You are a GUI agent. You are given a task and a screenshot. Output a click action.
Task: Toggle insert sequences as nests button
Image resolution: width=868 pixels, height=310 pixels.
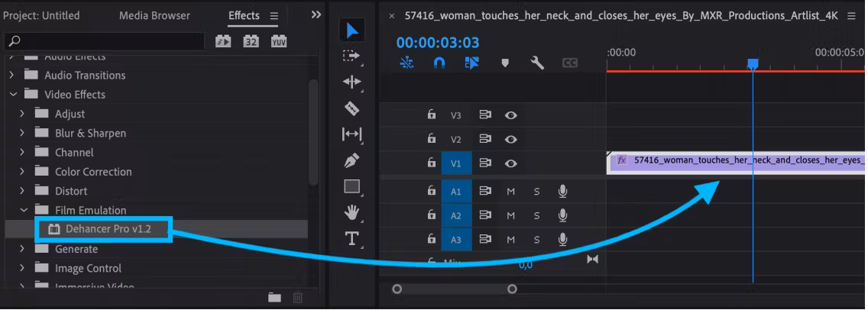coord(406,63)
